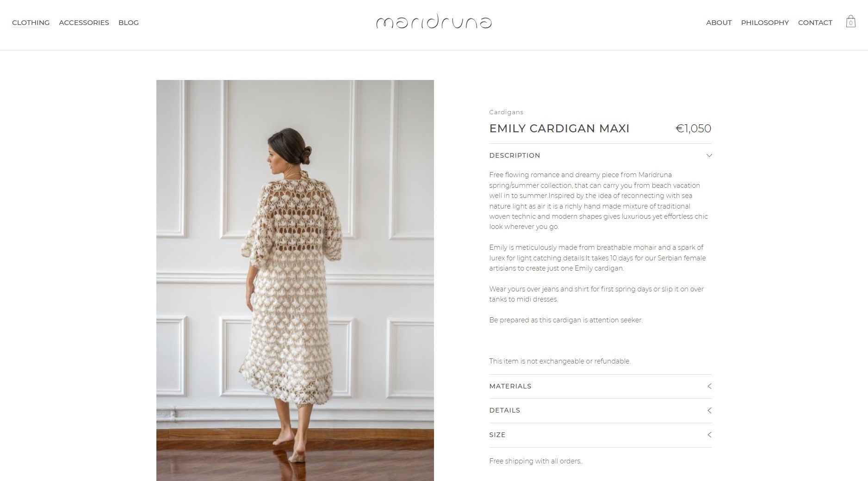Expand the DETAILS section
This screenshot has width=868, height=481.
click(600, 410)
